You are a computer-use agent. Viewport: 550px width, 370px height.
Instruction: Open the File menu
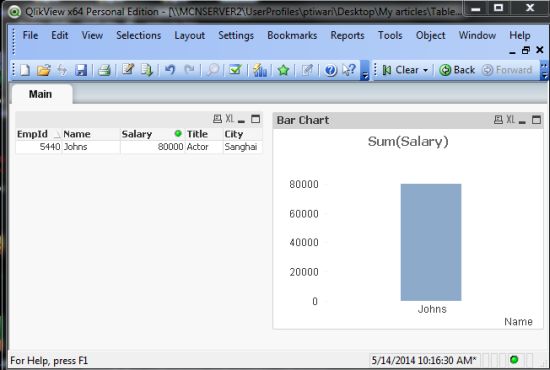[x=30, y=35]
